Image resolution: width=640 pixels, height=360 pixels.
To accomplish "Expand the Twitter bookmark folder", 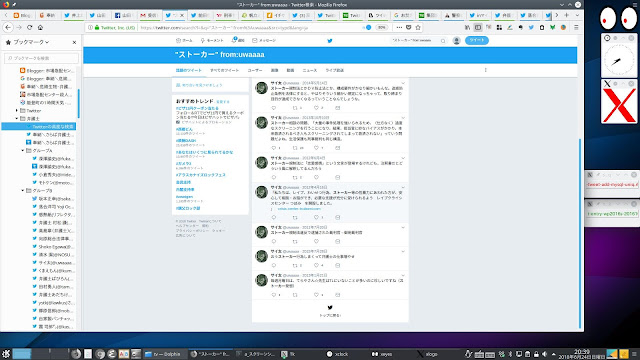I will pos(17,111).
